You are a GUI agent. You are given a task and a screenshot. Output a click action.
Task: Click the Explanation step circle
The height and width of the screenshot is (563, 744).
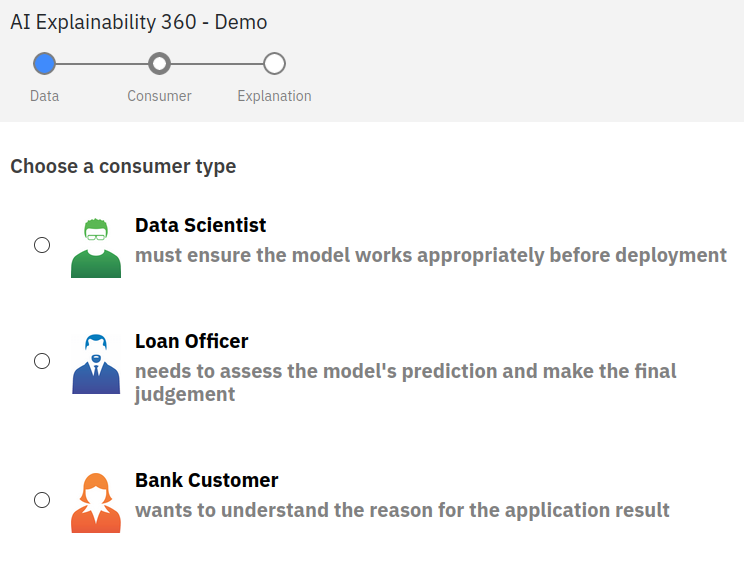[274, 64]
